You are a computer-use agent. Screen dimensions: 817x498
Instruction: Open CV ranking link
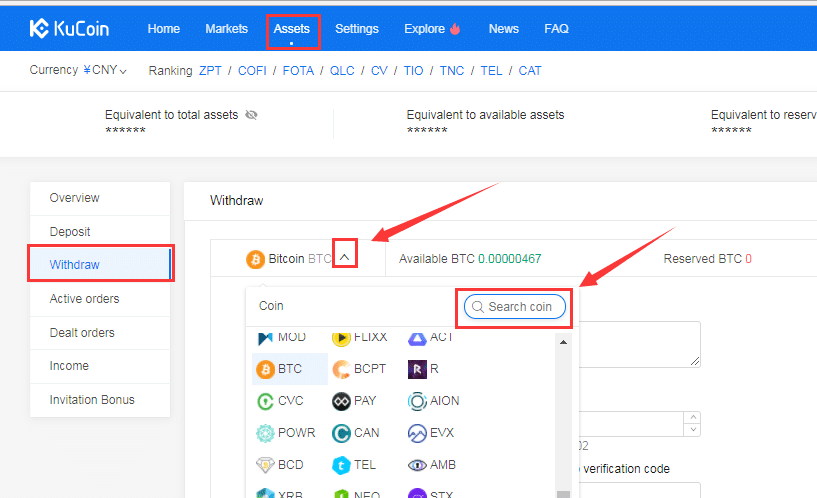(x=379, y=71)
